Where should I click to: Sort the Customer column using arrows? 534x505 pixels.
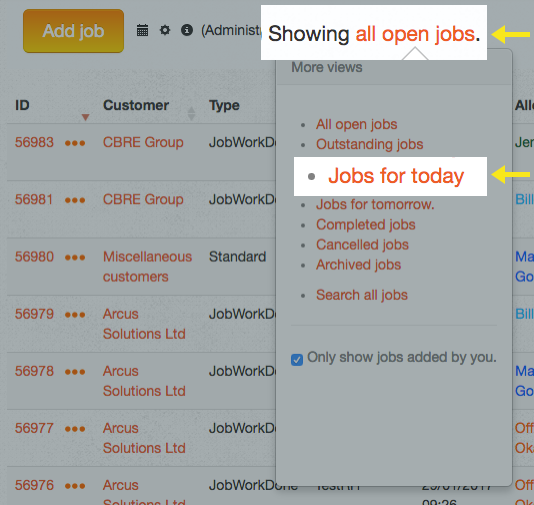191,113
